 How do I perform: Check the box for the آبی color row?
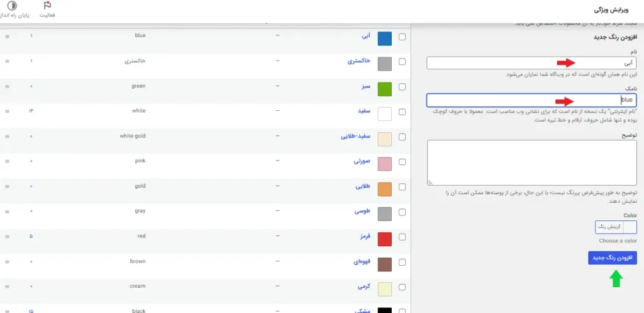click(402, 37)
